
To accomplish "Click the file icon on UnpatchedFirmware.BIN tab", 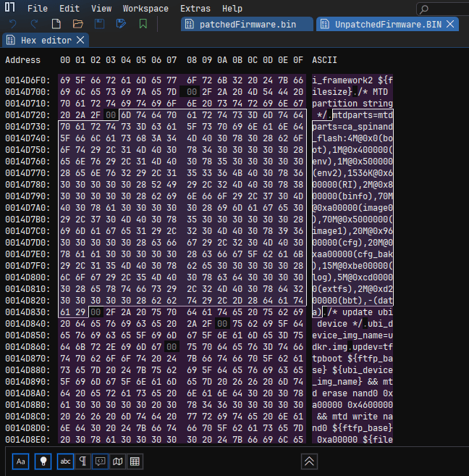I will [x=325, y=25].
